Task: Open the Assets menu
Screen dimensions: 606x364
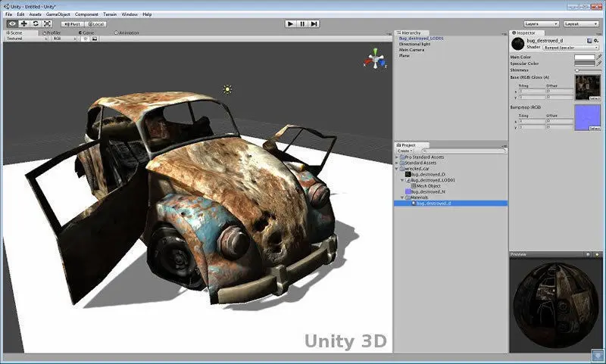Action: point(35,14)
